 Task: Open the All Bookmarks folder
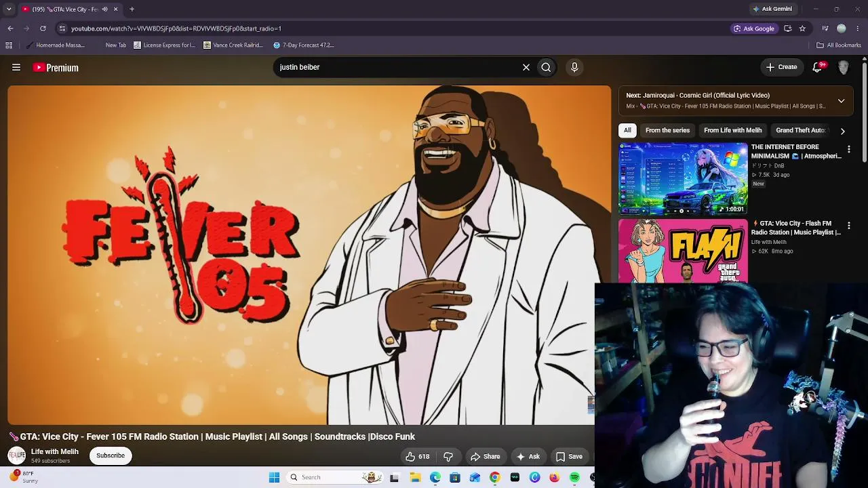pos(839,45)
